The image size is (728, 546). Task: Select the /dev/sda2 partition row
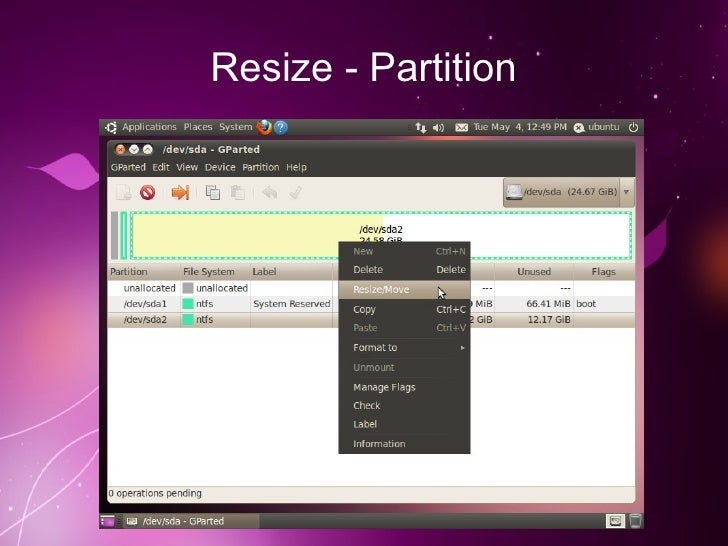tap(371, 320)
